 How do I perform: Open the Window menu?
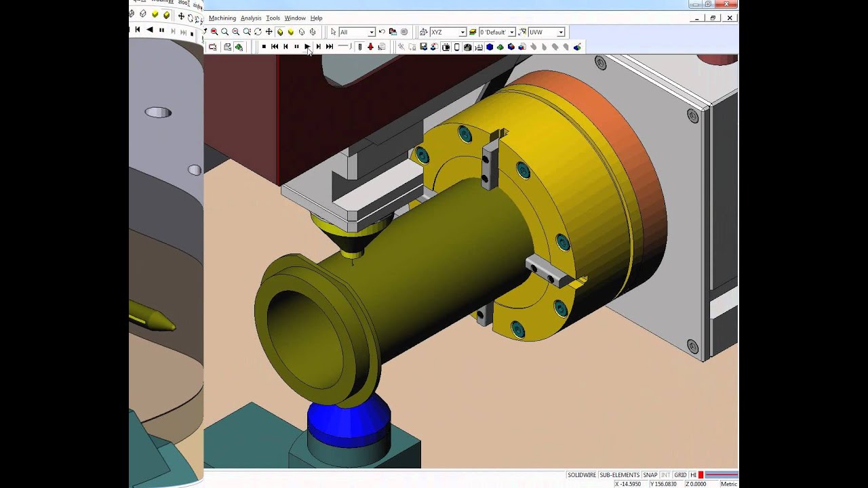tap(295, 18)
